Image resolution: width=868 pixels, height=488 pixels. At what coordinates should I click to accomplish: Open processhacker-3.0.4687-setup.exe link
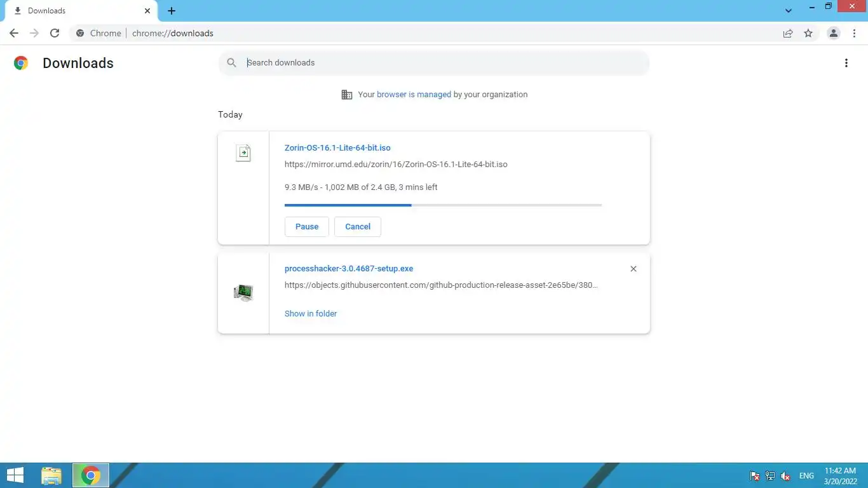(349, 268)
